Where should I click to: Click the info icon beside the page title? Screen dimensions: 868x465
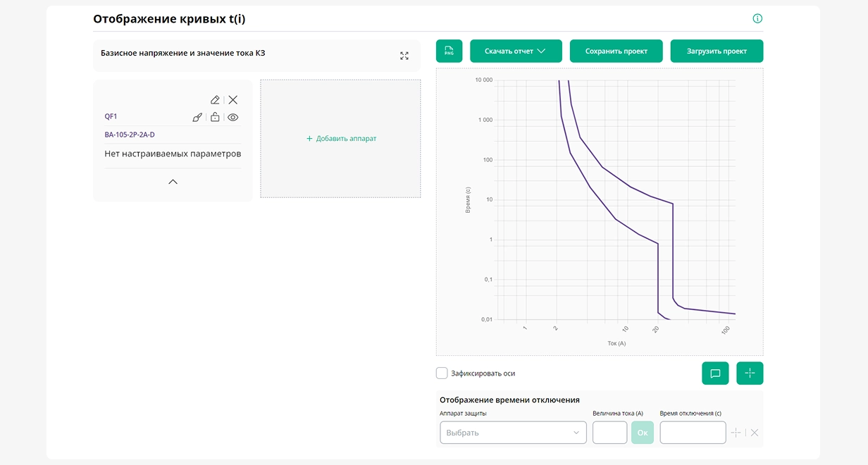click(x=757, y=19)
